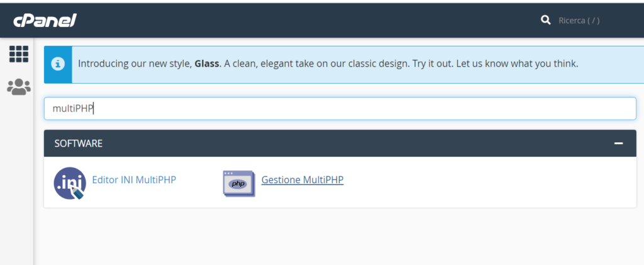The image size is (644, 265).
Task: Click into the multiPHP filter search box
Action: point(340,108)
